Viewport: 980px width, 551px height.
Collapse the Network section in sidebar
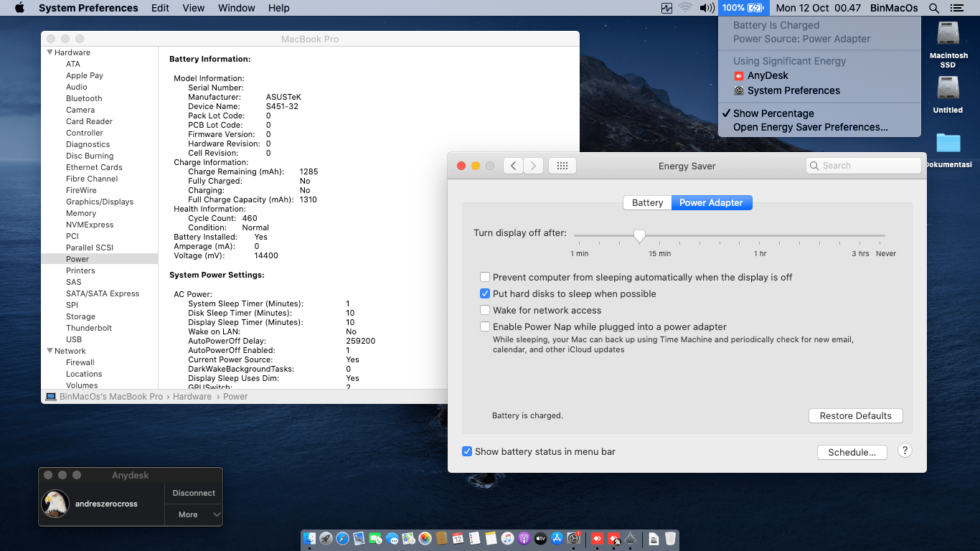[x=50, y=351]
